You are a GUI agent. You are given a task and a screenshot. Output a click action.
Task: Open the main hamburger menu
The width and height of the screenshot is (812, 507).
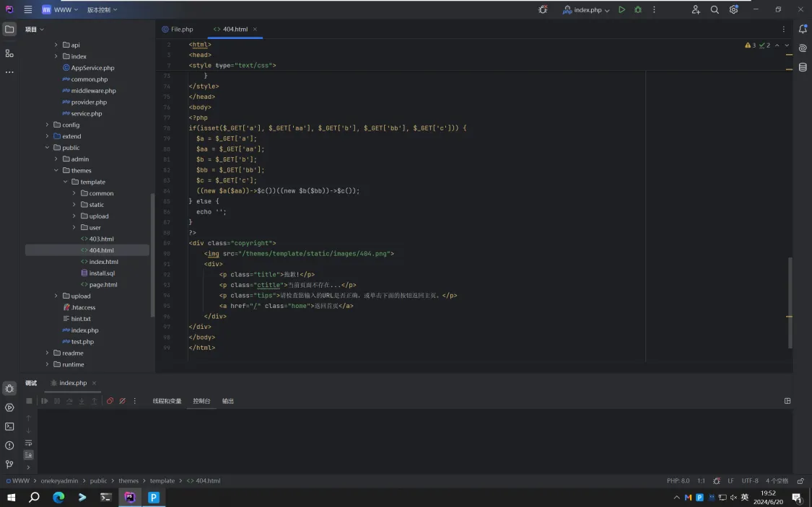pos(28,10)
